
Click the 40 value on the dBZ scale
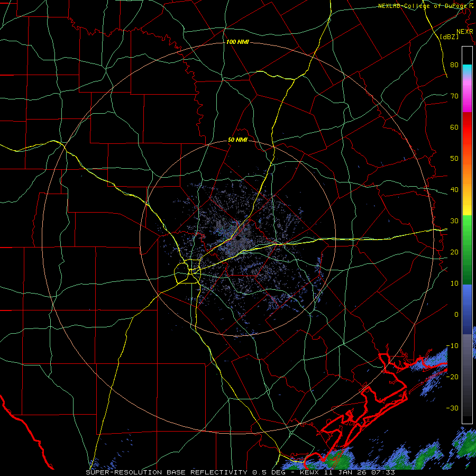coord(454,190)
